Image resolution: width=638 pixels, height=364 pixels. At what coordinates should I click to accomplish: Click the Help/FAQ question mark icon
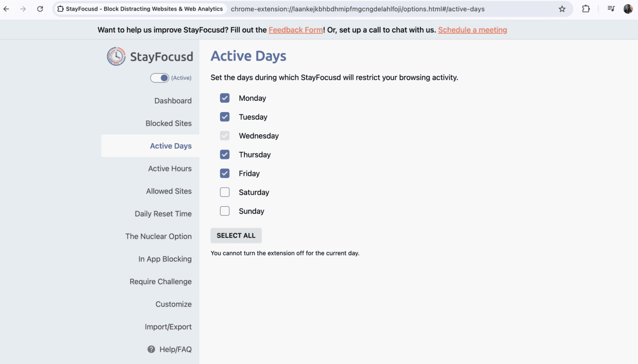pos(152,349)
